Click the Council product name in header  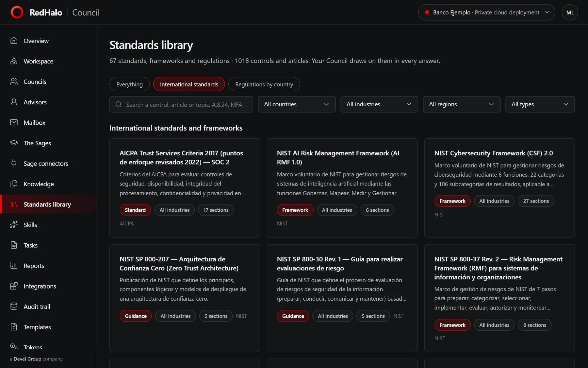pos(85,12)
